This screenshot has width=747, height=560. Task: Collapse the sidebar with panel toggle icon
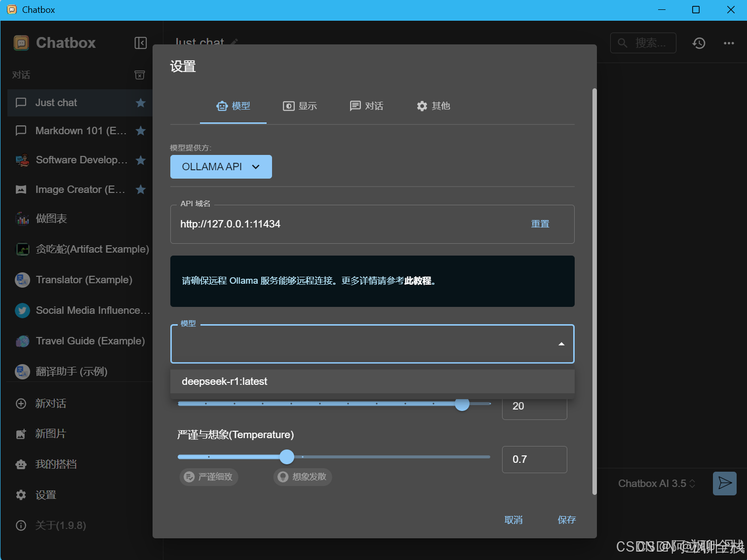coord(141,43)
